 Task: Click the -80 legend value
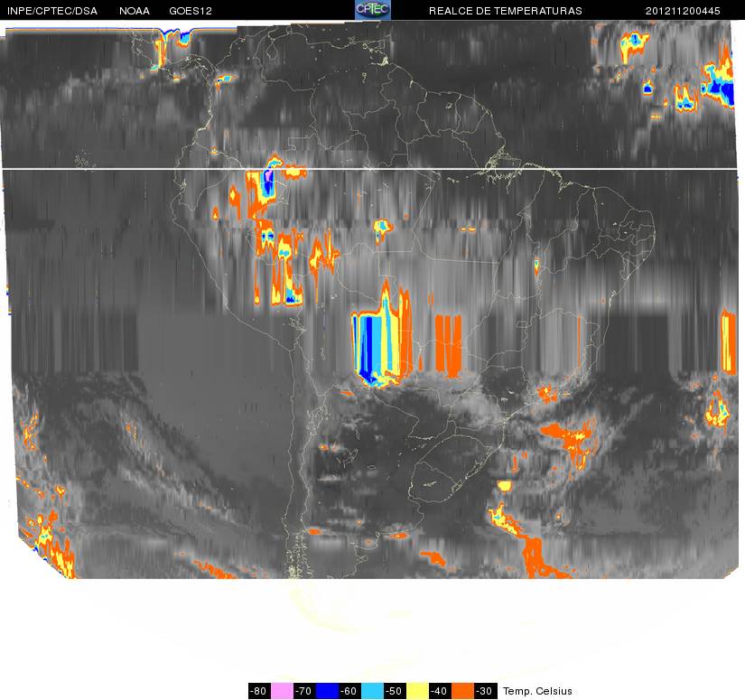(x=259, y=691)
